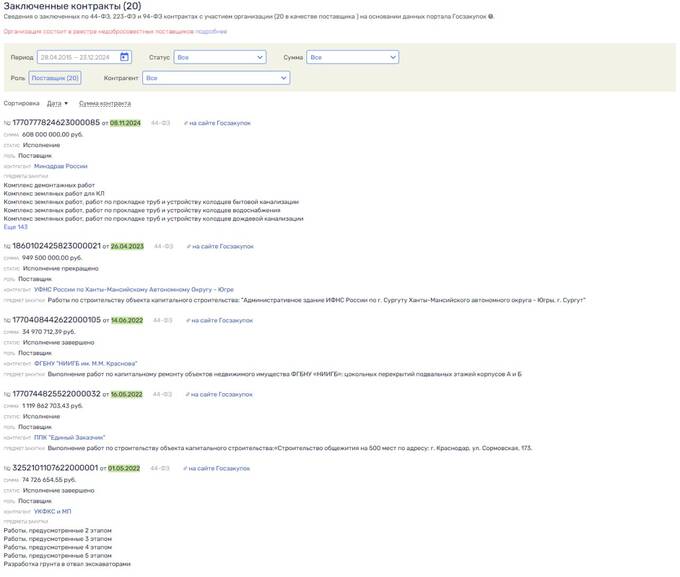
Task: Open the Контрагент dropdown
Action: click(215, 77)
